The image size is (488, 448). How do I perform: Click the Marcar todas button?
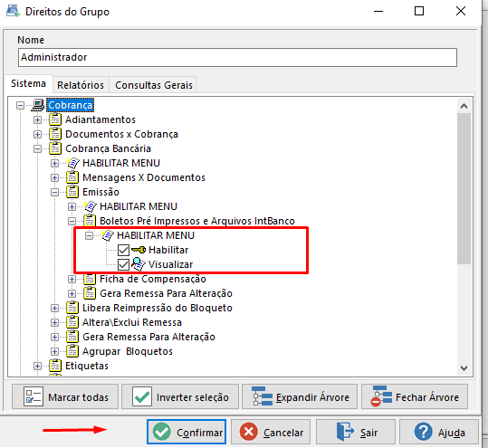coord(65,396)
